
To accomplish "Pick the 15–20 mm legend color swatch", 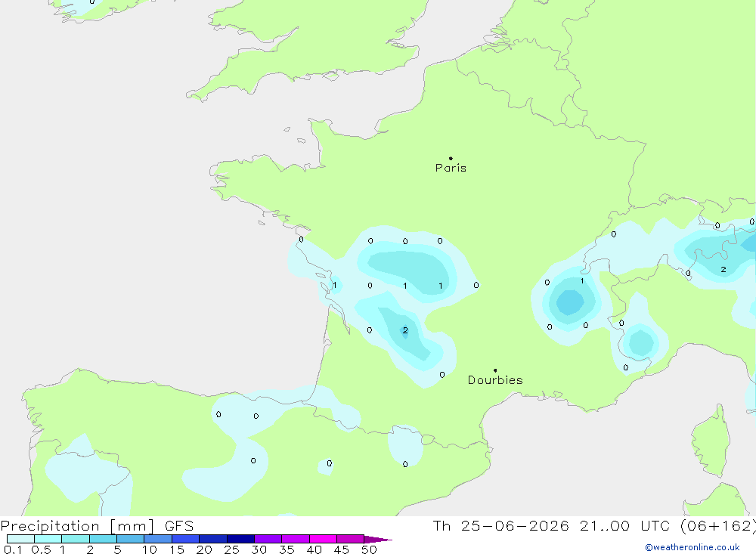I will pyautogui.click(x=186, y=539).
